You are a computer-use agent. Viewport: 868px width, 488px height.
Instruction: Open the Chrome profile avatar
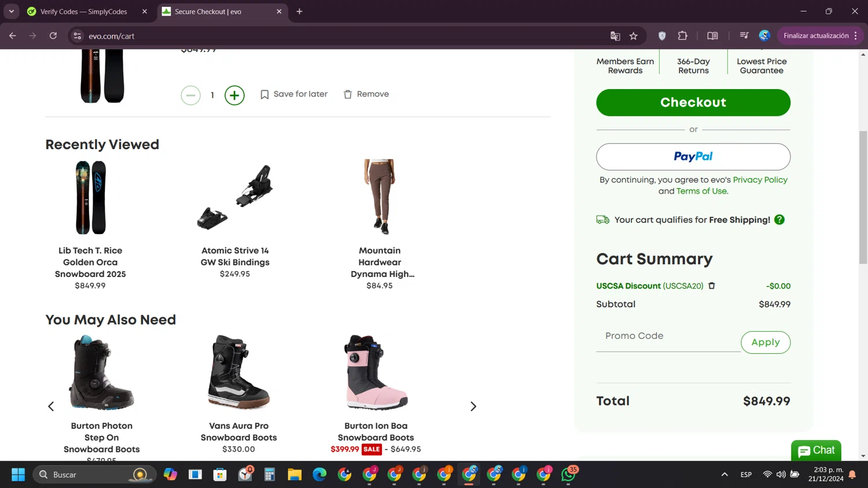[764, 36]
